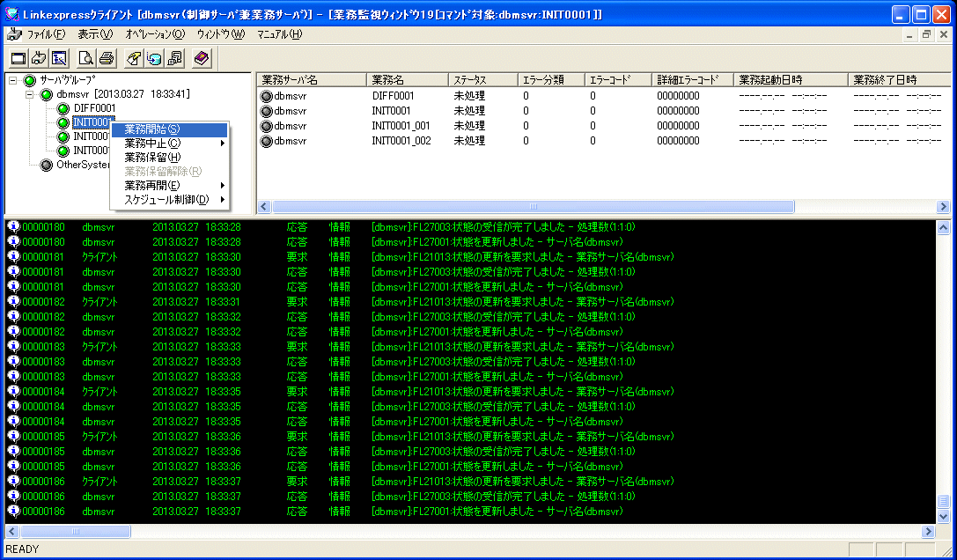Select the DIFF0001 item in the tree
This screenshot has width=957, height=560.
(x=94, y=108)
